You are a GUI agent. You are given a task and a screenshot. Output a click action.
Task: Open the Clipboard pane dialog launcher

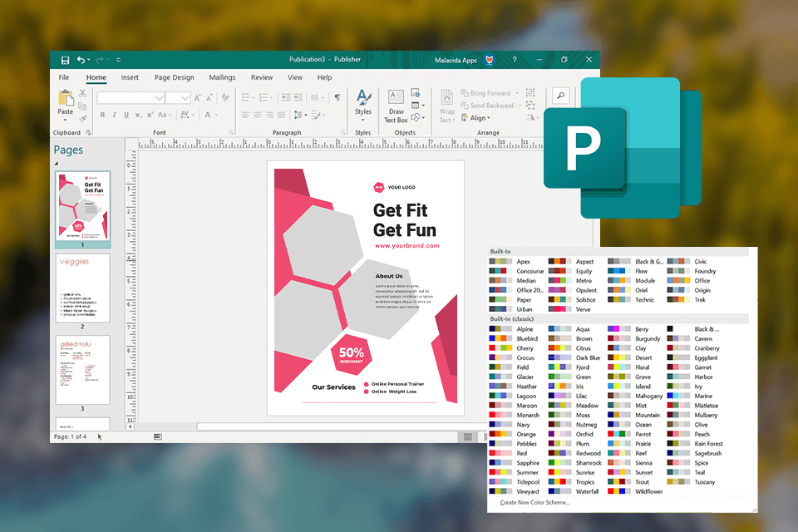click(88, 133)
